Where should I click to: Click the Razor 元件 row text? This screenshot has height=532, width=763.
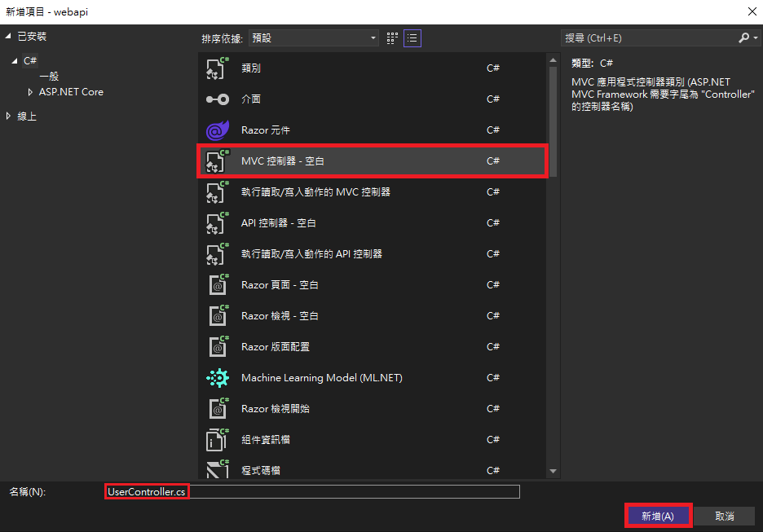tap(266, 130)
